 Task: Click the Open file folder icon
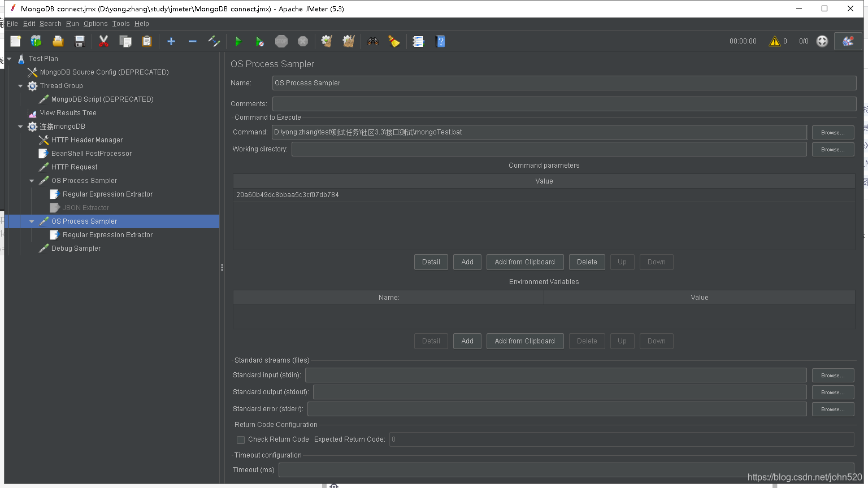point(58,41)
